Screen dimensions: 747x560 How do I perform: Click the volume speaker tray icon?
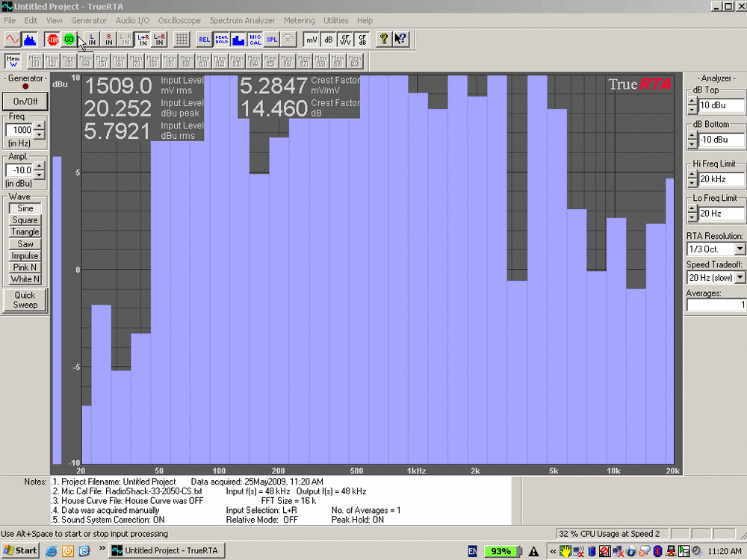[x=697, y=551]
